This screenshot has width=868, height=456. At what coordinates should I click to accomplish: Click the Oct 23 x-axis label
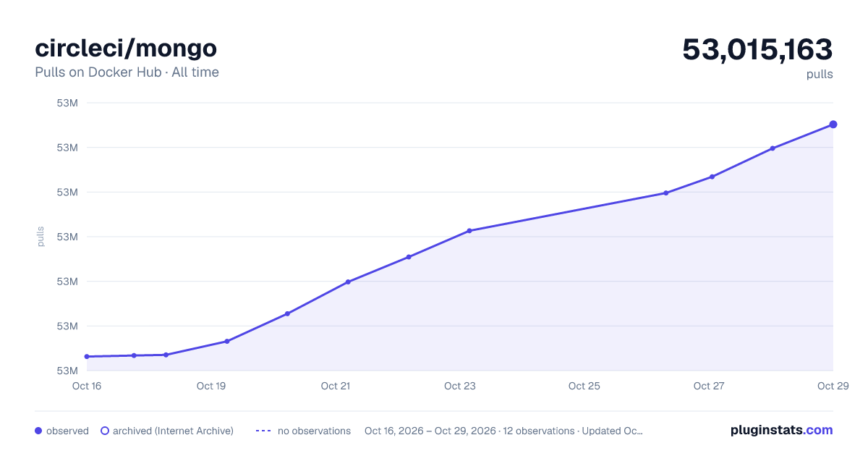click(460, 386)
